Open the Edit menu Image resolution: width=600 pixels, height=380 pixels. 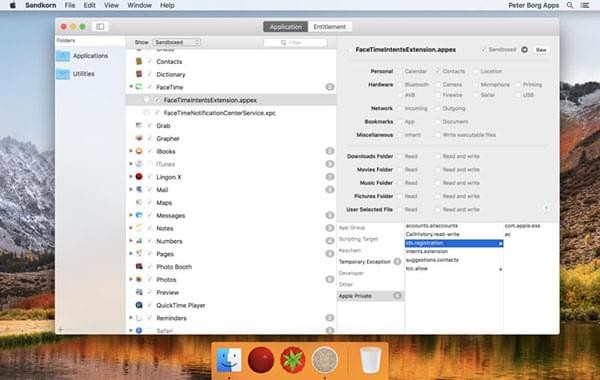click(x=90, y=5)
